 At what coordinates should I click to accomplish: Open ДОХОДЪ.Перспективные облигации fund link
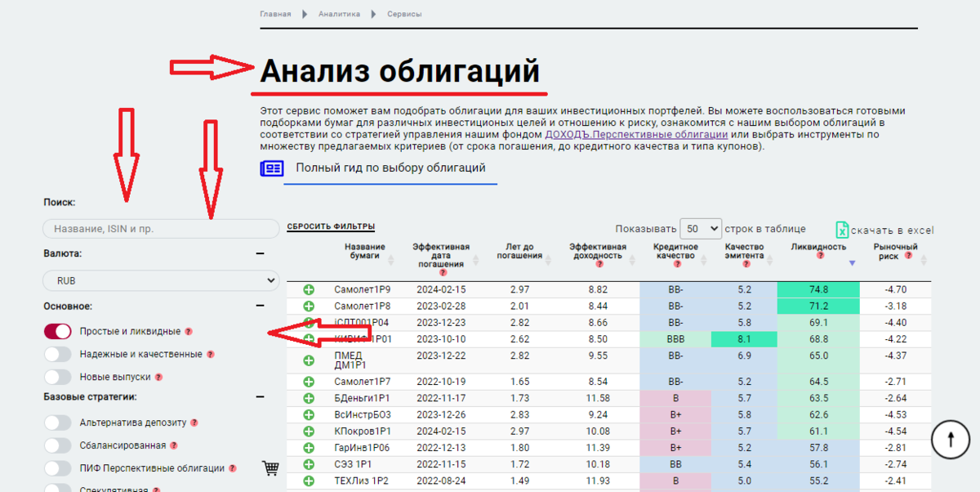(x=636, y=134)
